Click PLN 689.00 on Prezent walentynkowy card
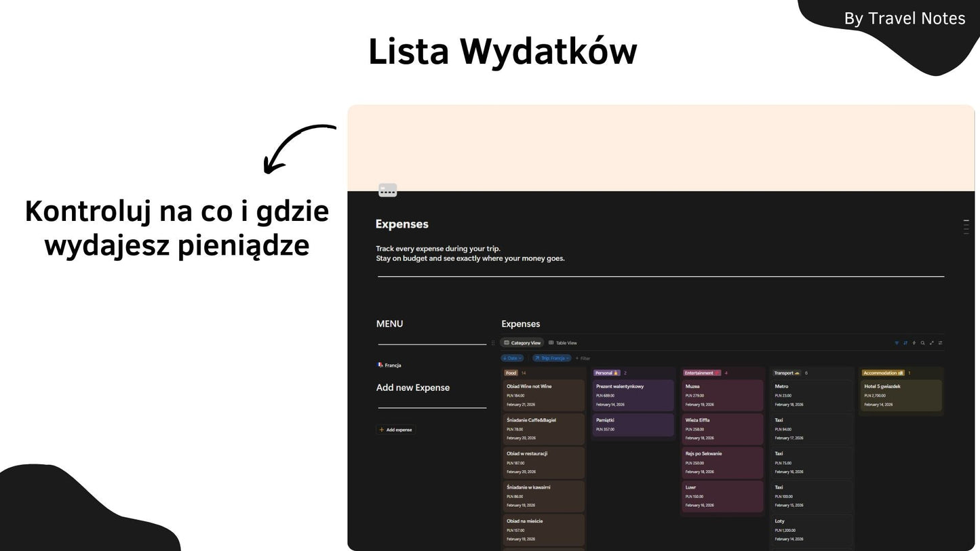 [x=605, y=395]
